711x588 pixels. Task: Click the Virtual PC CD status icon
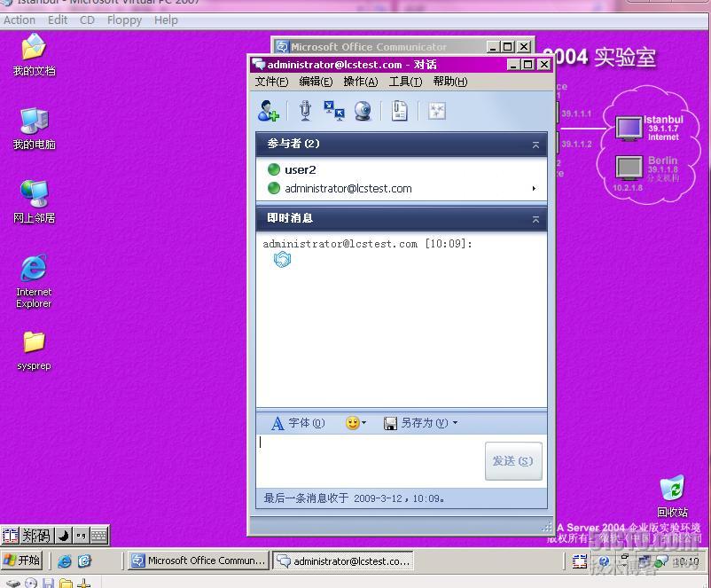click(x=31, y=583)
